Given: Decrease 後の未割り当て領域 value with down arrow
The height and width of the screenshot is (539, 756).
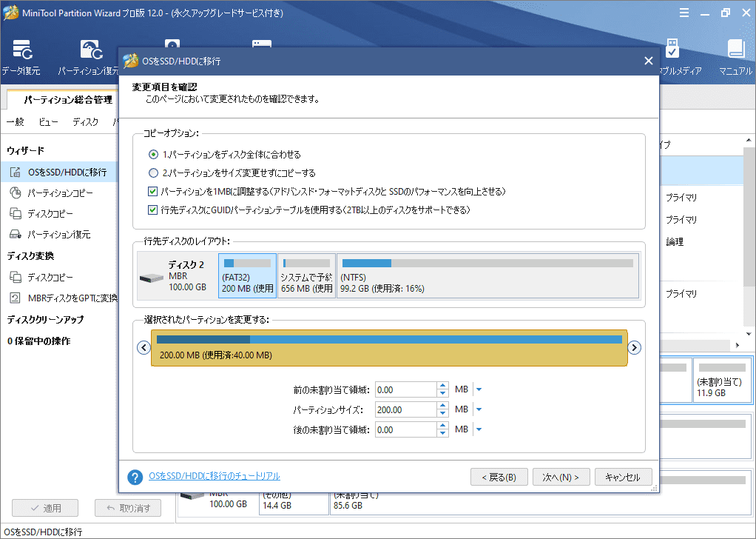Looking at the screenshot, I should point(442,433).
